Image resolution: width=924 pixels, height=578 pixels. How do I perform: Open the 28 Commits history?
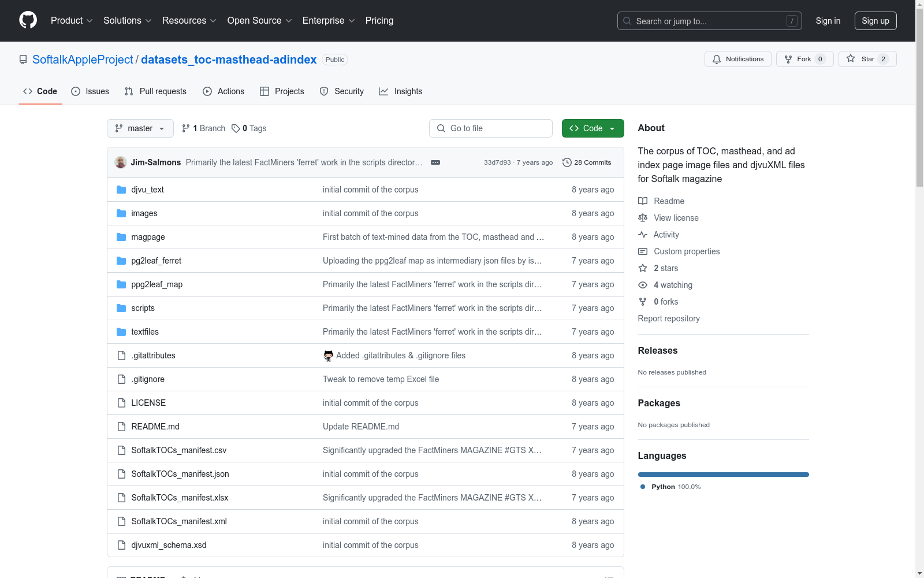587,162
